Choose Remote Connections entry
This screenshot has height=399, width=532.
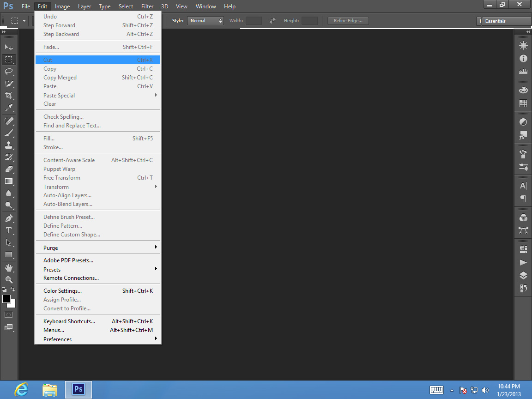98,278
